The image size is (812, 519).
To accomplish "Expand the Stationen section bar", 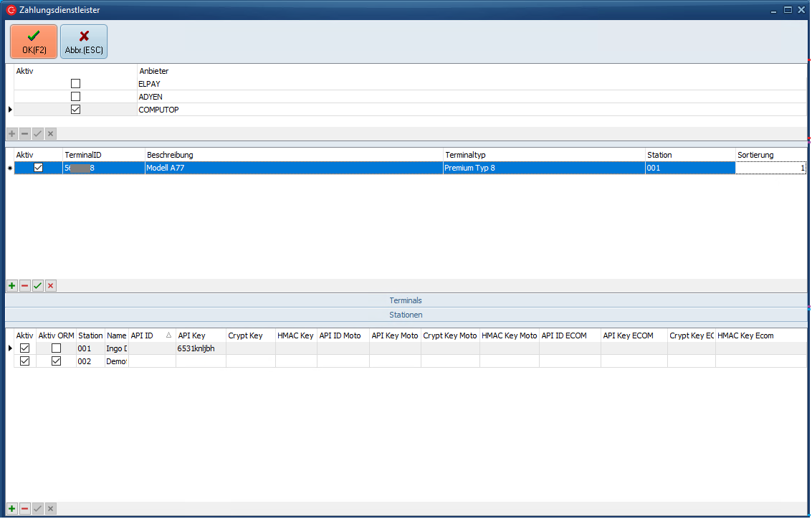I will (x=406, y=315).
